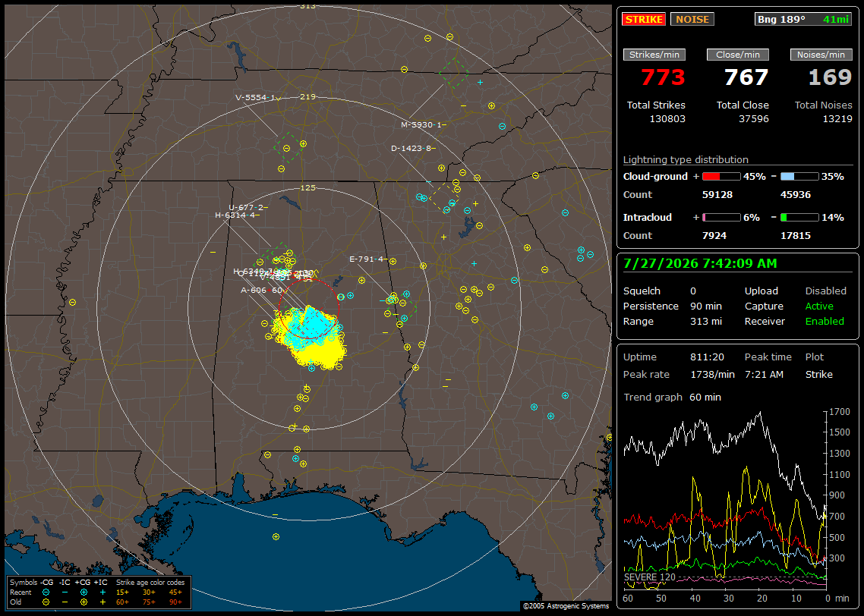Click the Range value 313 mi
Viewport: 864px width, 616px height.
click(706, 322)
